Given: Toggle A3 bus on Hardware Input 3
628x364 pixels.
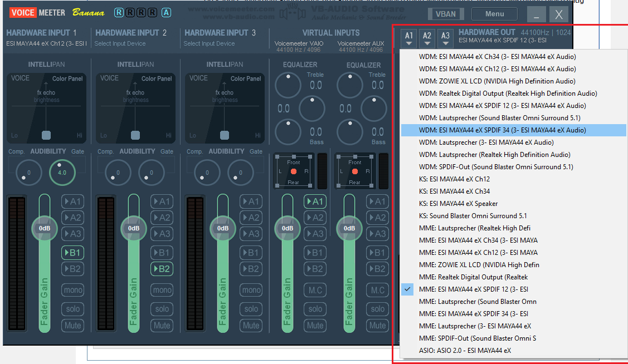Looking at the screenshot, I should pos(251,234).
